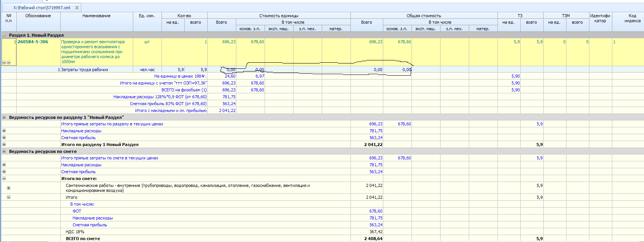
Task: Expand "Ведомость ресурсов по разделу 1" group
Action: click(x=4, y=117)
